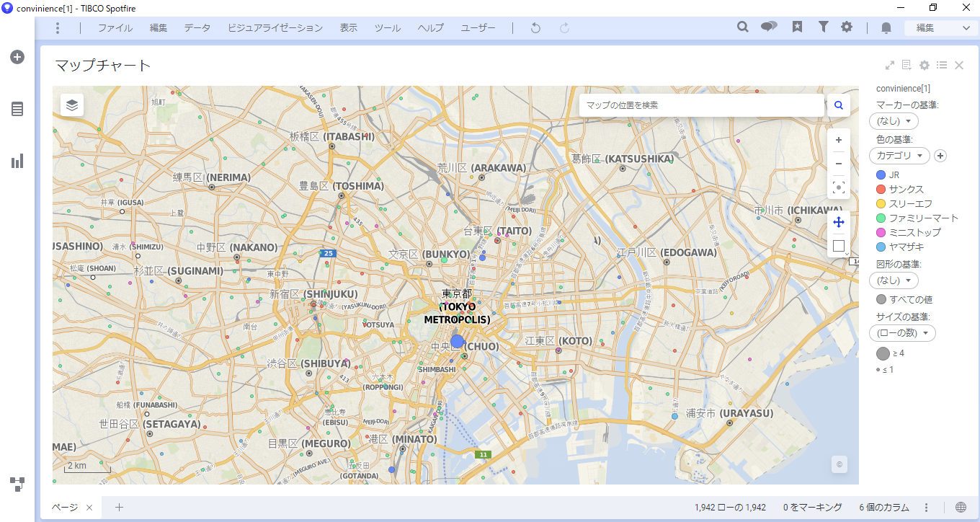Image resolution: width=980 pixels, height=522 pixels.
Task: Open the map layers icon
Action: [72, 105]
